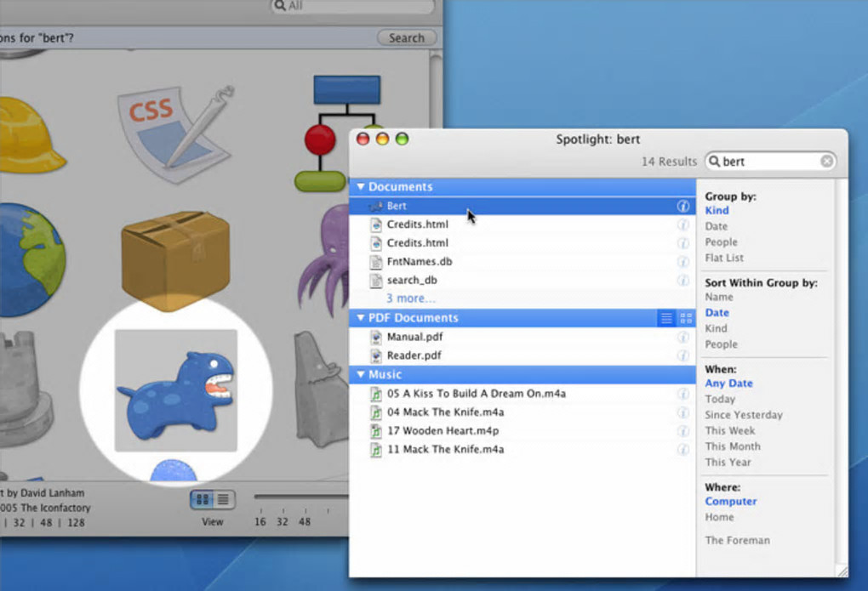Collapse the Music group
Screen dimensions: 868x591
tap(361, 375)
